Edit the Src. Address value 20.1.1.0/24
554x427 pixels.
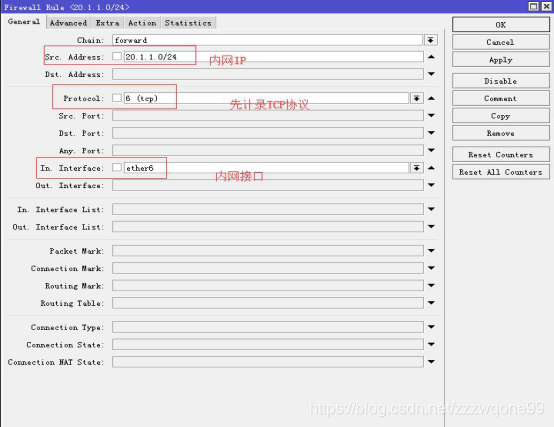[x=273, y=57]
